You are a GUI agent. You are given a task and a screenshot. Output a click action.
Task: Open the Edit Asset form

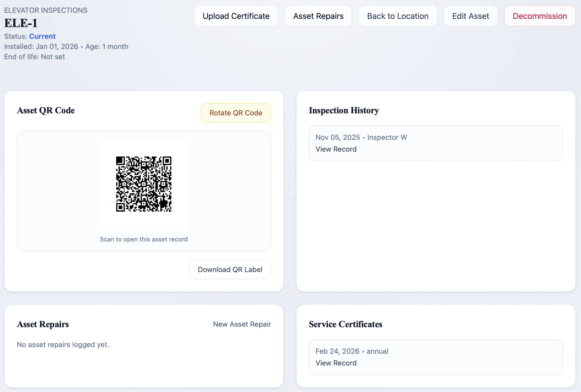(x=470, y=16)
